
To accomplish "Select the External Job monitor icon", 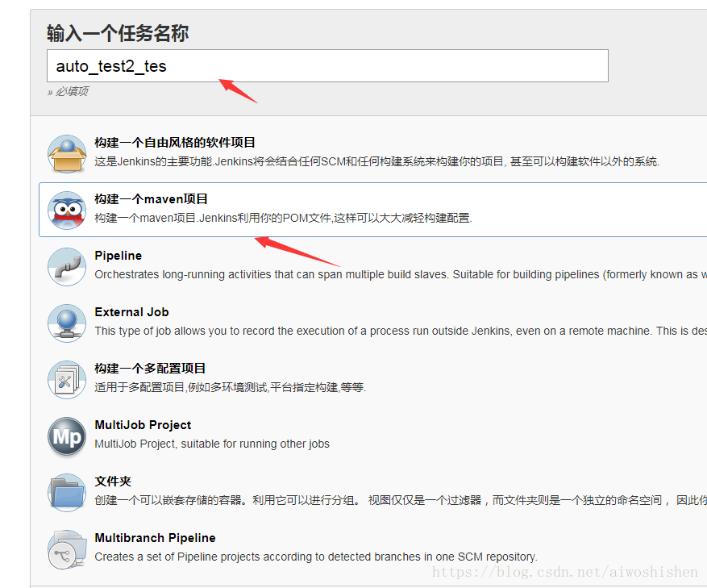I will [x=67, y=323].
